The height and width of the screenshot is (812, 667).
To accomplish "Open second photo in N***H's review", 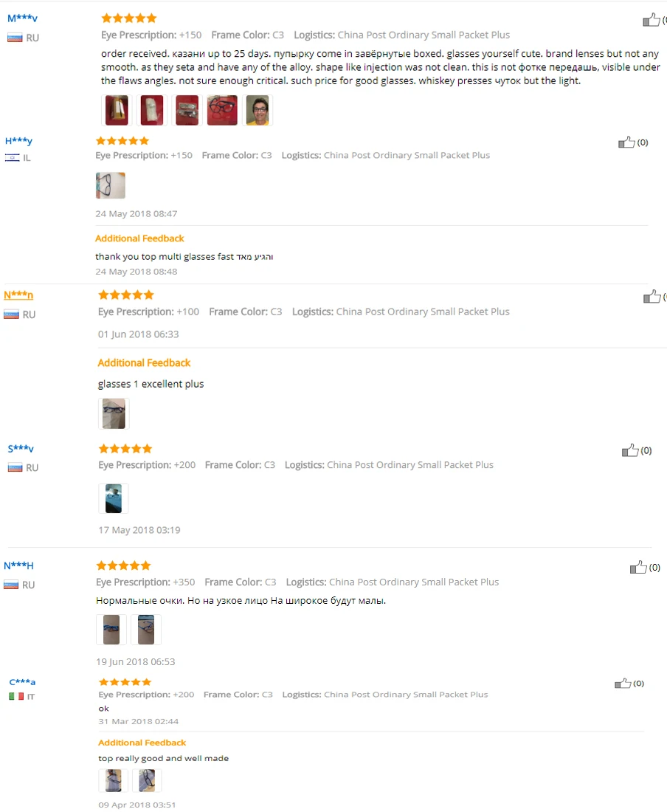I will pyautogui.click(x=146, y=630).
